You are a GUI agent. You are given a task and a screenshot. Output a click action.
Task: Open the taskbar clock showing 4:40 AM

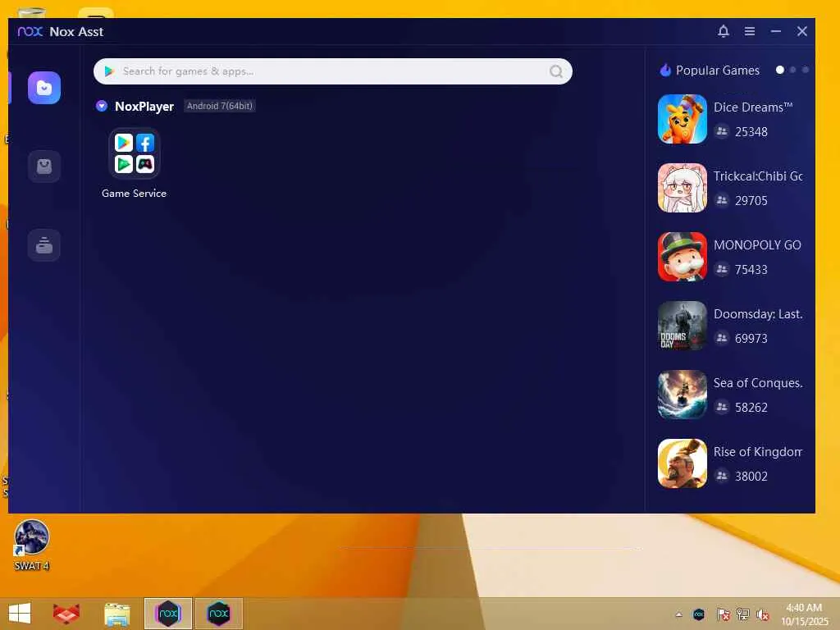click(x=804, y=614)
